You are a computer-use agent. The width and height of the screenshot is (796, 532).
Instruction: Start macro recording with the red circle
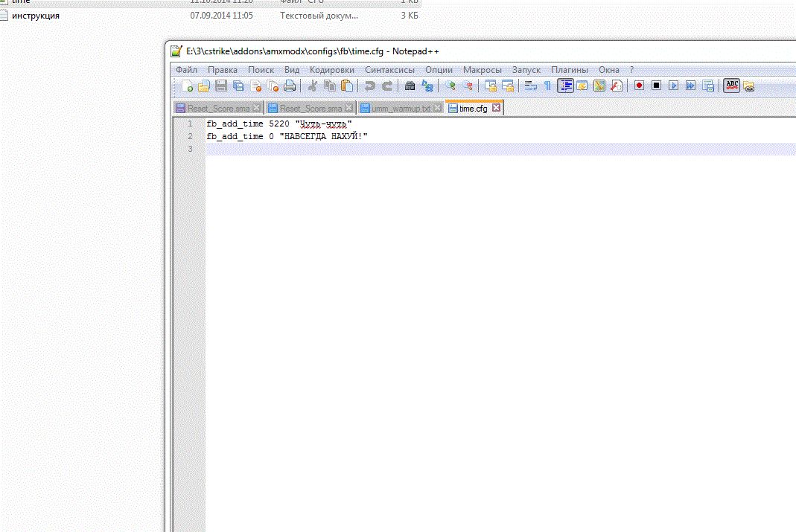coord(639,86)
